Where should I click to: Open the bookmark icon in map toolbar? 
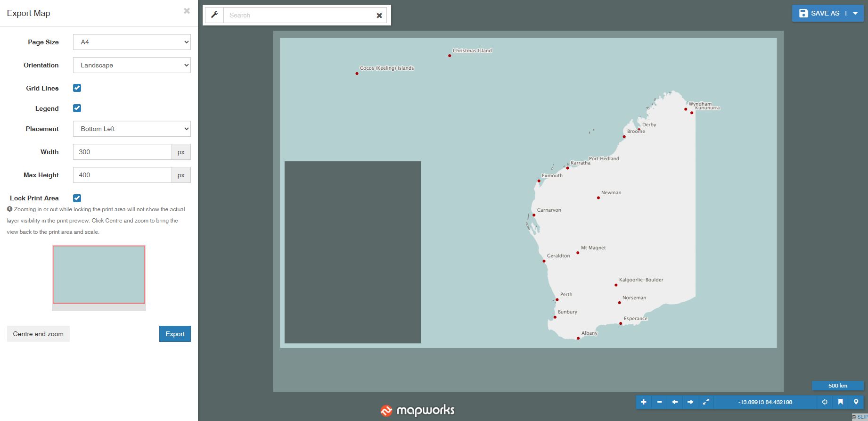[x=840, y=402]
